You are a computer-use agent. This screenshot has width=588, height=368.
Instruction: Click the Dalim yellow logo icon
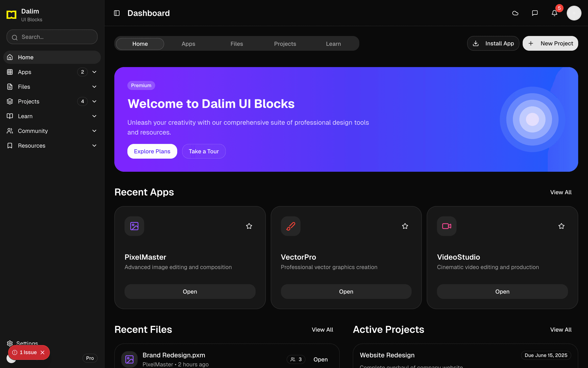(x=11, y=15)
